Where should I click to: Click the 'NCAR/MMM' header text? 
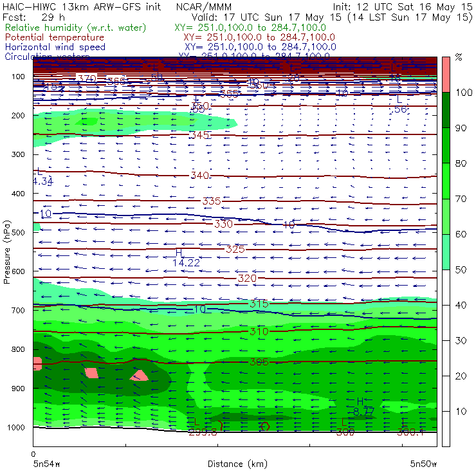pos(204,7)
